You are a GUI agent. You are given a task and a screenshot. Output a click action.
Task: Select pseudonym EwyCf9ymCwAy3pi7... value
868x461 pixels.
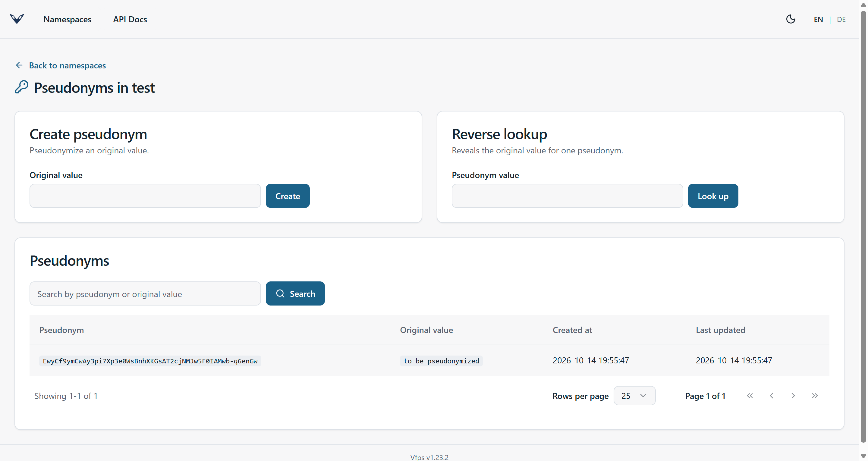[x=150, y=361]
